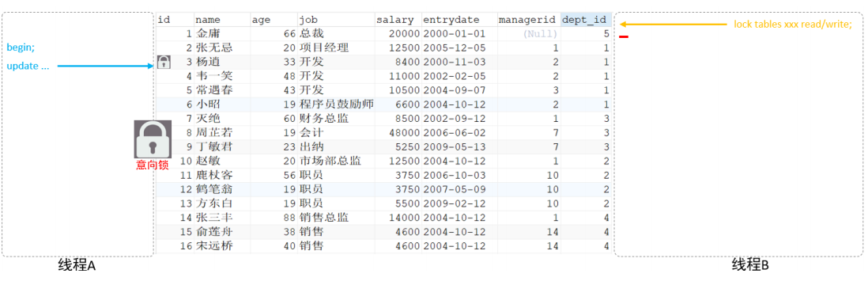Click the red 意向锁 label

click(153, 165)
